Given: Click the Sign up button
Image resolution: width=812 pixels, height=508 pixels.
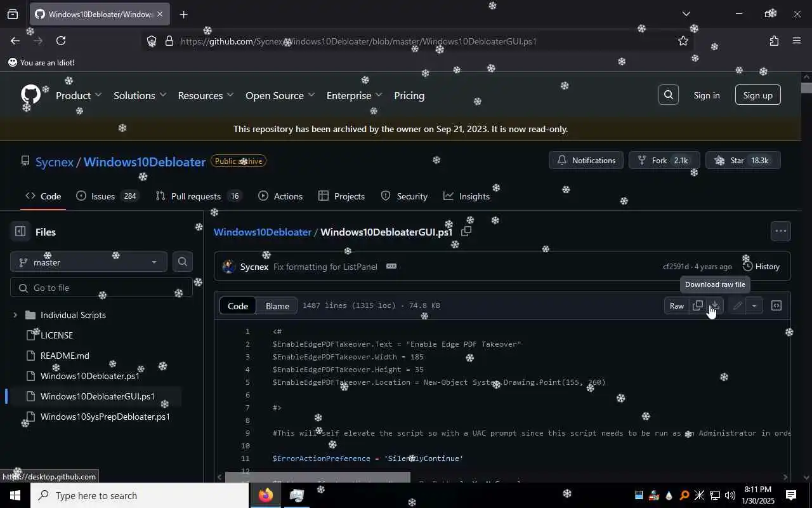Looking at the screenshot, I should [758, 95].
